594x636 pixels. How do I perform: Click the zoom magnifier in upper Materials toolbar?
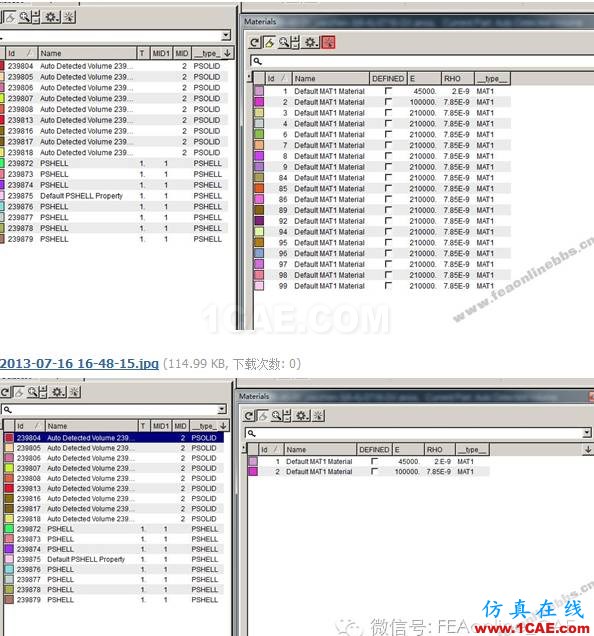(x=284, y=42)
